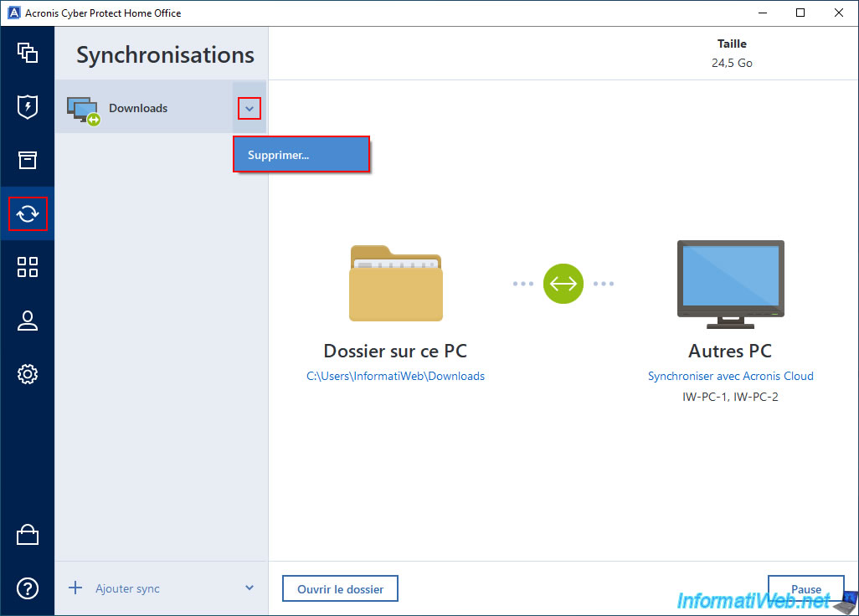Open the C:\Users\InformatiWeb\Downloads path link
Viewport: 859px width, 616px height.
point(395,377)
